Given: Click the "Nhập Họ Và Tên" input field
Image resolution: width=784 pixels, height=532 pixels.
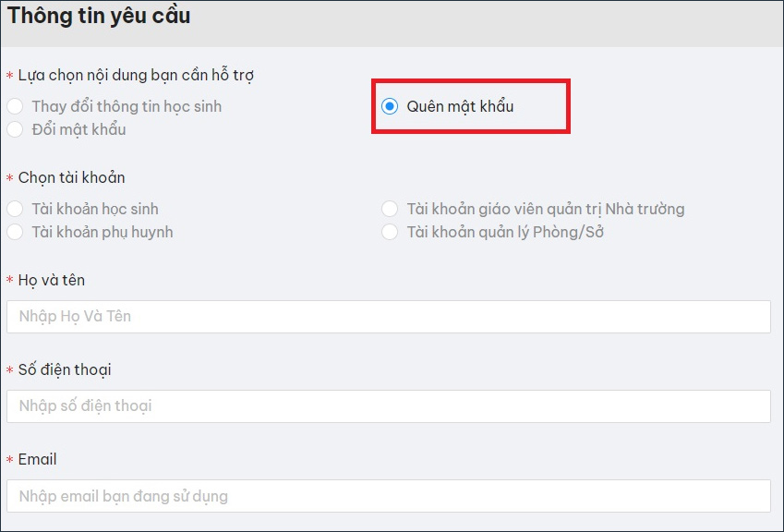Looking at the screenshot, I should tap(388, 316).
